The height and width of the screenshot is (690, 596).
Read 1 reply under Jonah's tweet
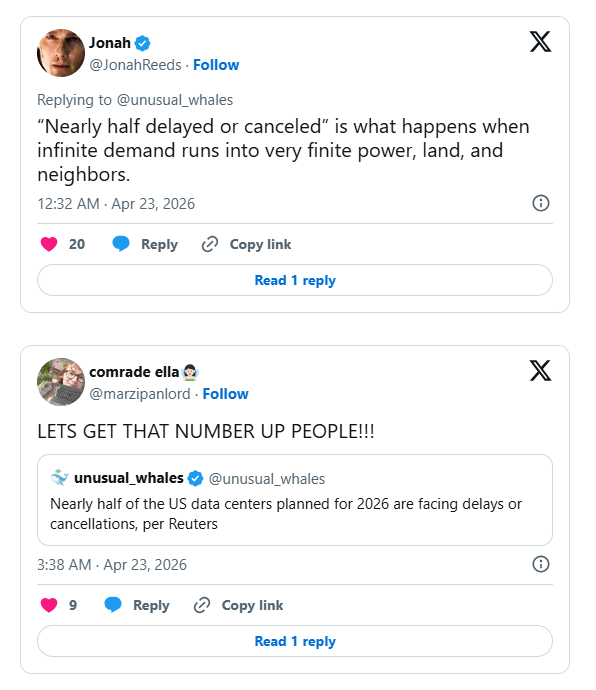click(295, 280)
